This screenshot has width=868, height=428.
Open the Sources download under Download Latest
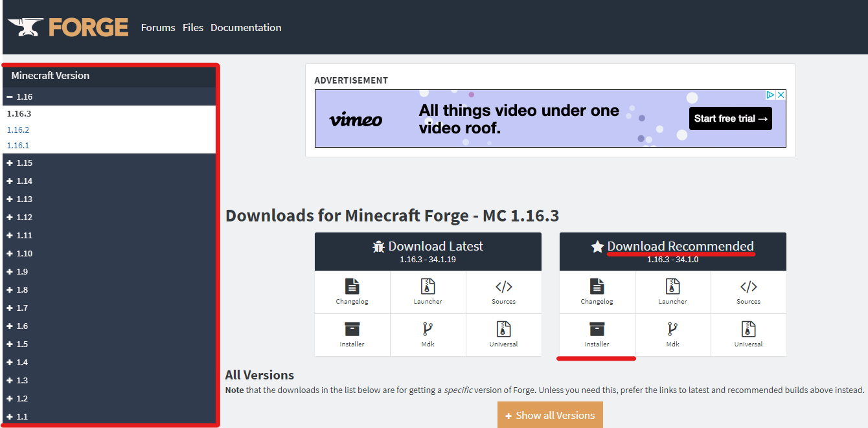coord(503,292)
